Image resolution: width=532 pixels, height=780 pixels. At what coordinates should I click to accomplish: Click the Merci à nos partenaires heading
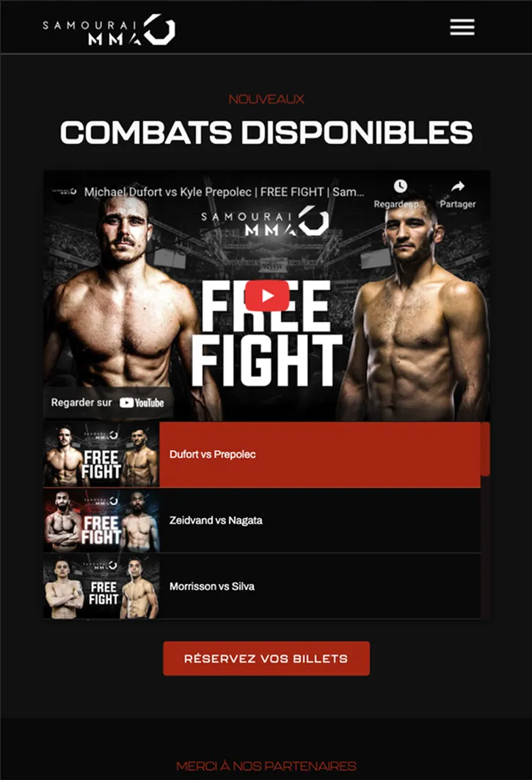(266, 766)
